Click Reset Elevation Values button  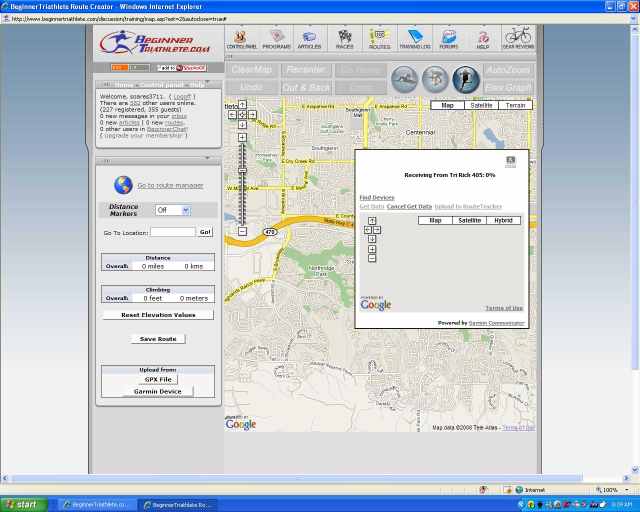[x=158, y=315]
